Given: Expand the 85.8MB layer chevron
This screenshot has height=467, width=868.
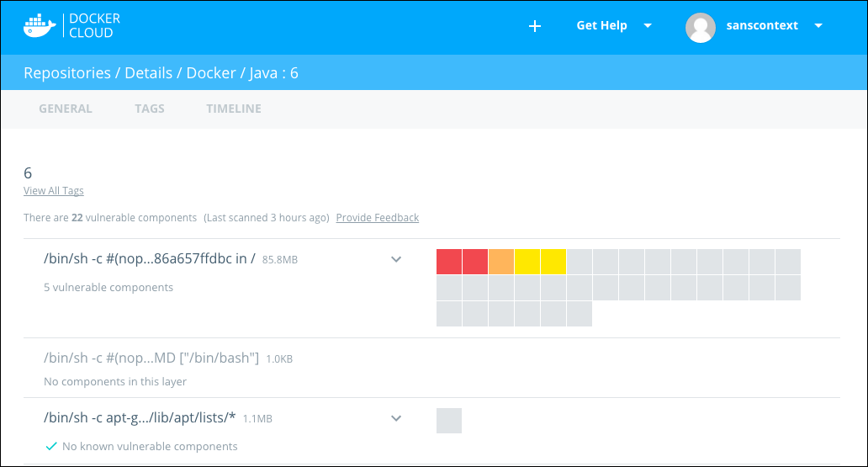Looking at the screenshot, I should point(397,259).
